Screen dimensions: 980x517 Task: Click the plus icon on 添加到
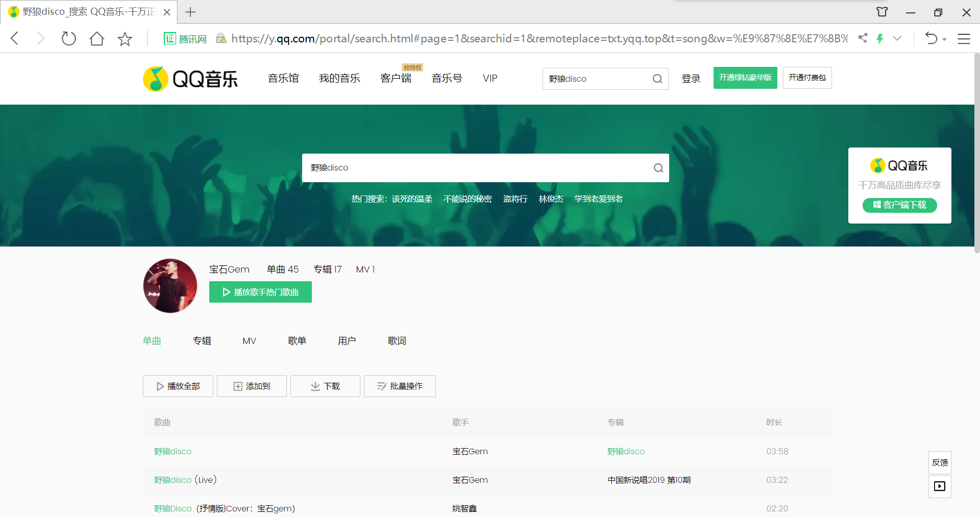click(x=237, y=386)
